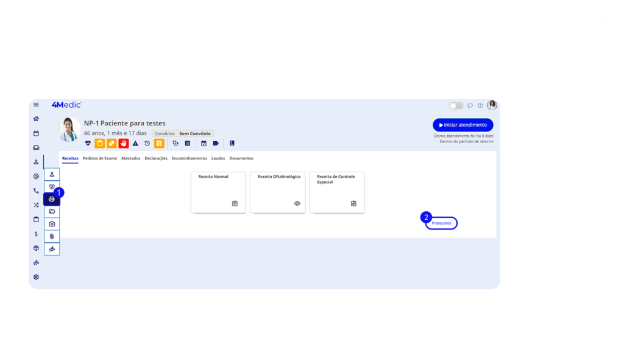624x364 pixels.
Task: Toggle the switch in the top header
Action: tap(456, 106)
